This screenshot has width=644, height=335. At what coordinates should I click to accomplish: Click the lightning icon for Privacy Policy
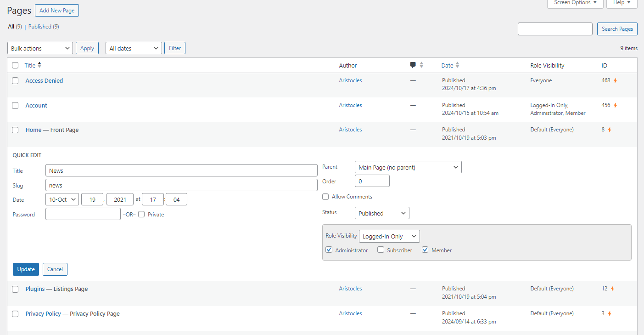click(609, 313)
